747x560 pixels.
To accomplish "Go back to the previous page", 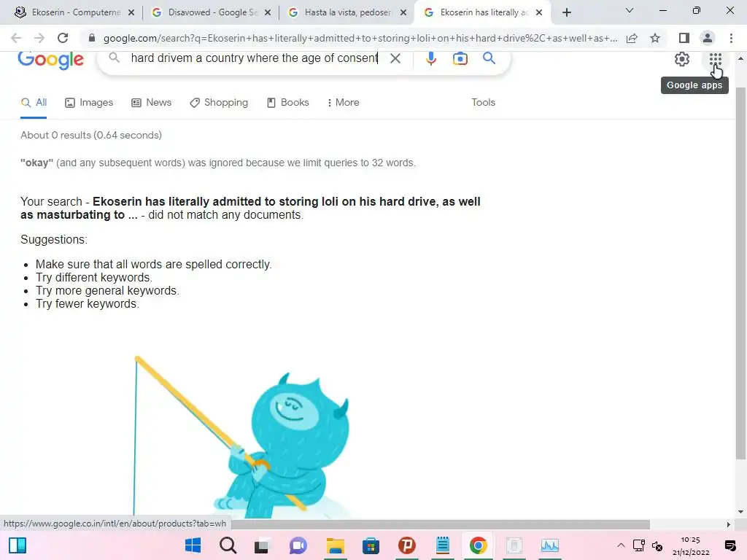I will coord(16,38).
